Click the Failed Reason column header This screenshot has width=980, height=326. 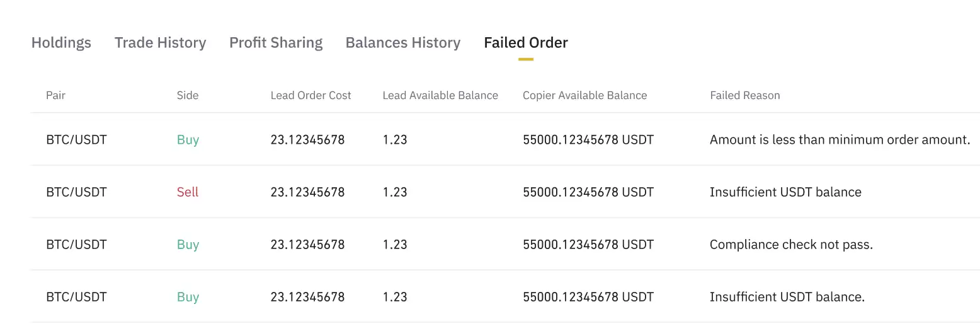[x=744, y=96]
